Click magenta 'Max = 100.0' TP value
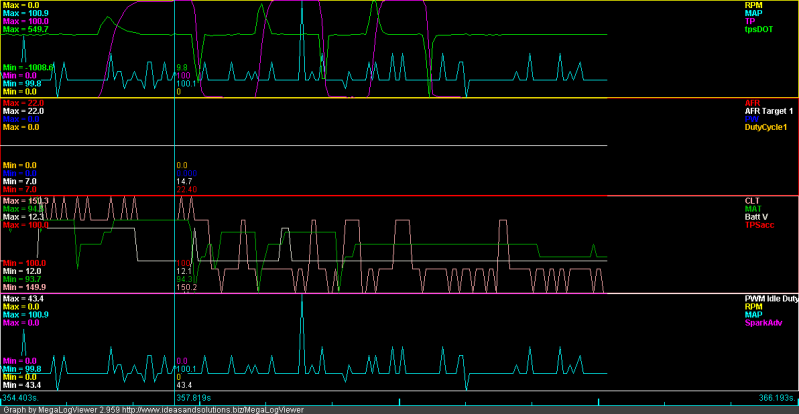Image resolution: width=799 pixels, height=414 pixels. [x=25, y=21]
